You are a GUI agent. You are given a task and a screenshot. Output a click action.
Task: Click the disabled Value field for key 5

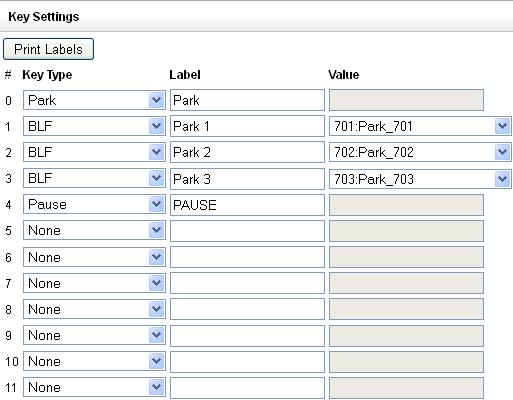coord(406,231)
